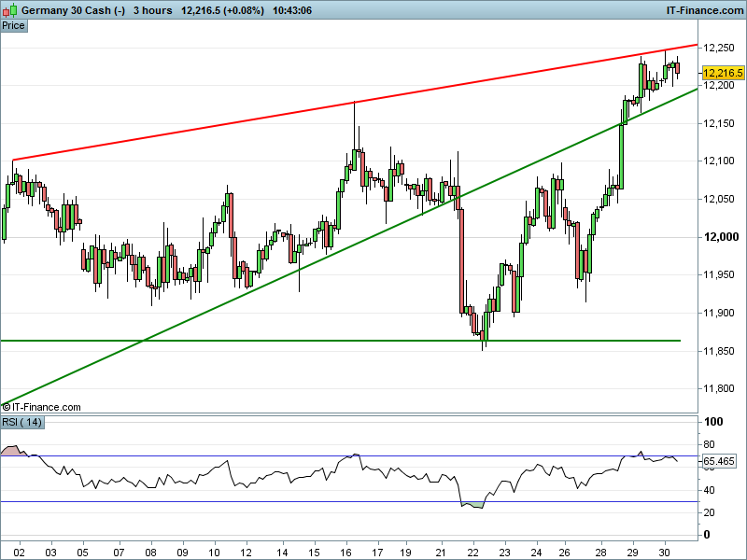747x560 pixels.
Task: Click the 12,200 price axis label
Action: pyautogui.click(x=719, y=85)
